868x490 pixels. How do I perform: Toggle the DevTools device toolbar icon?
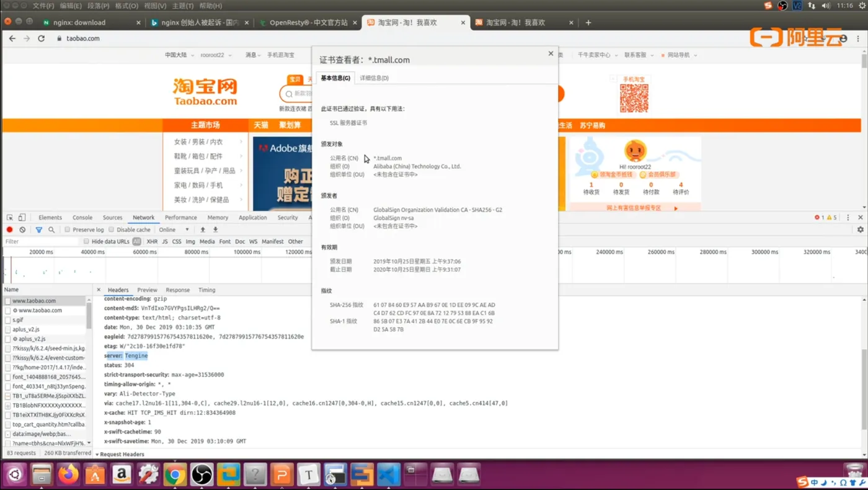tap(22, 218)
